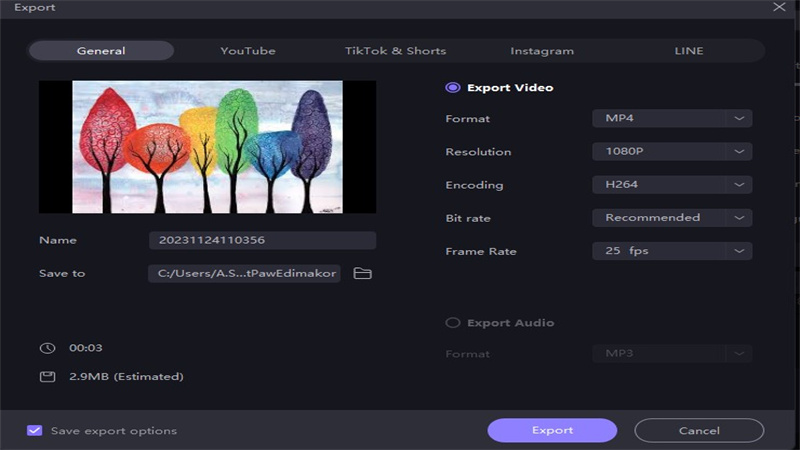Switch to the YouTube tab
Viewport: 800px width, 450px height.
pyautogui.click(x=248, y=51)
